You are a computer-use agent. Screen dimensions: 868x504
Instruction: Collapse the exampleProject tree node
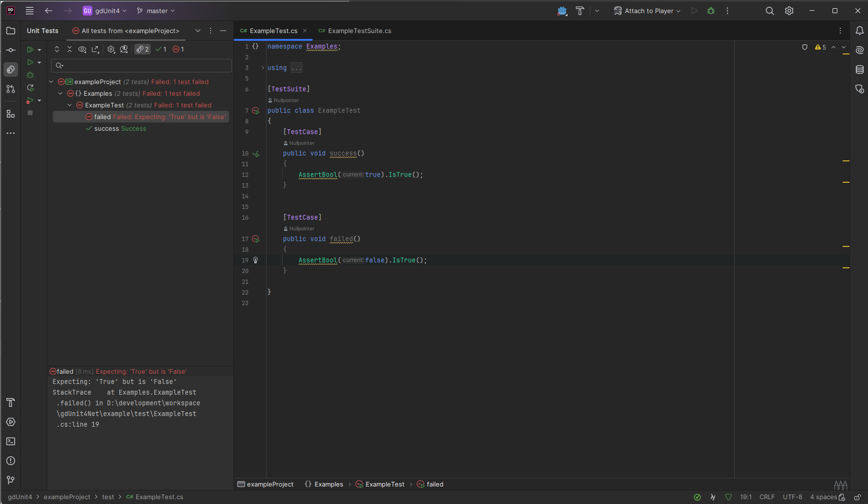51,82
